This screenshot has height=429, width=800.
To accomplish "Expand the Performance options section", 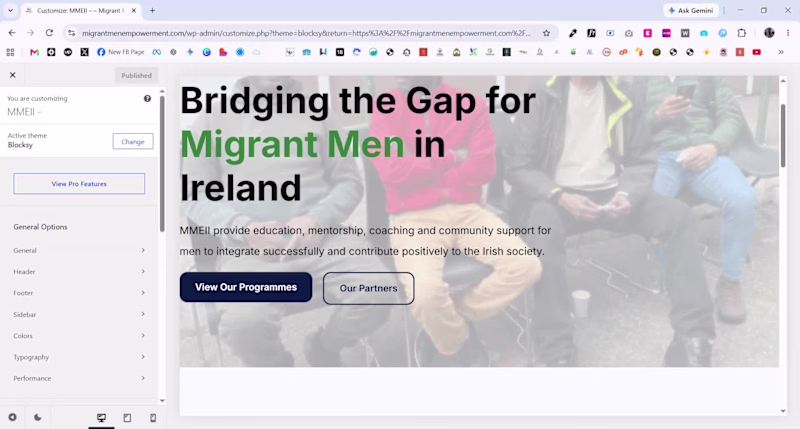I will pyautogui.click(x=79, y=378).
